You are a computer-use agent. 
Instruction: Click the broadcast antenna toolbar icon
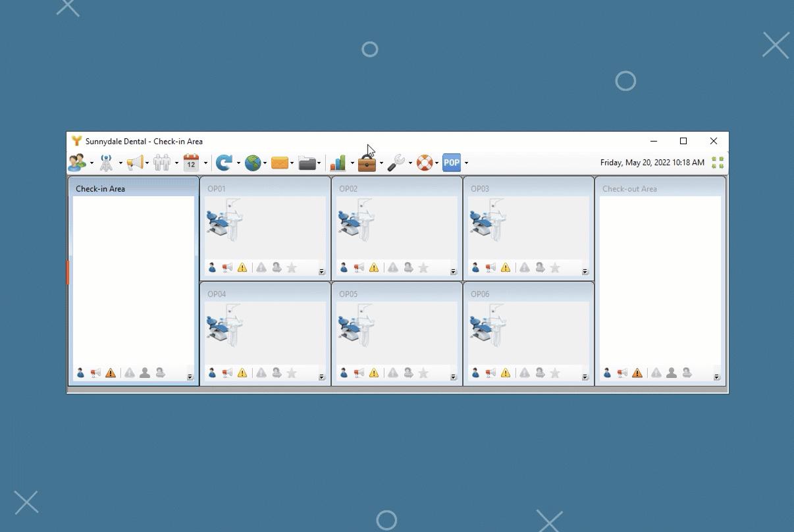(x=106, y=163)
